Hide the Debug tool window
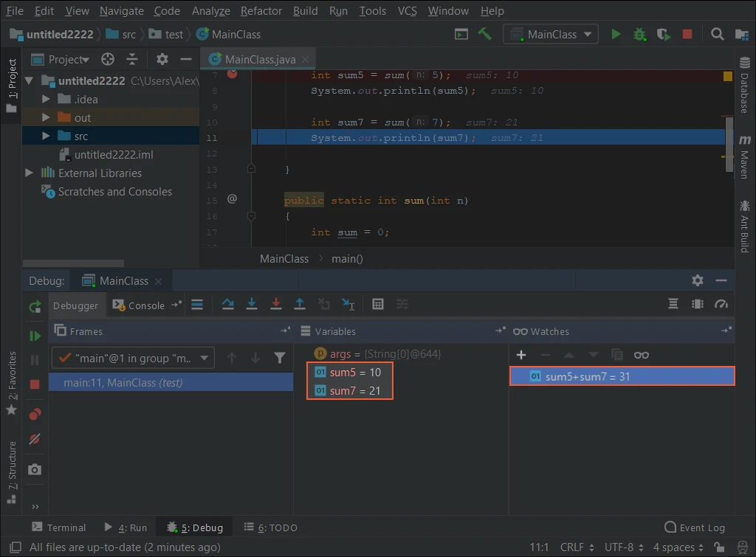The image size is (756, 557). point(721,280)
